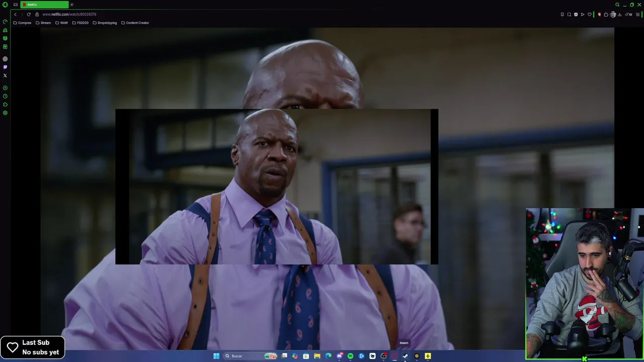Click the pinboard pin icon in toolbar

pos(562,15)
